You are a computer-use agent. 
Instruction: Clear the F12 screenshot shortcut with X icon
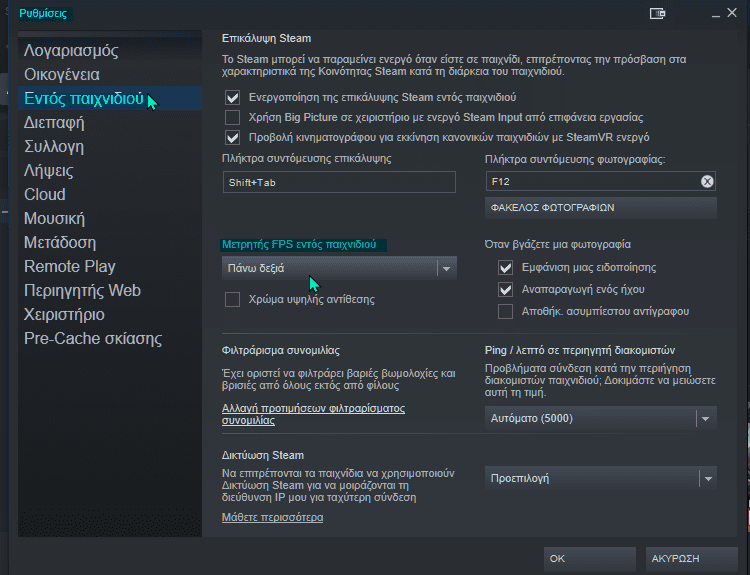pyautogui.click(x=707, y=181)
